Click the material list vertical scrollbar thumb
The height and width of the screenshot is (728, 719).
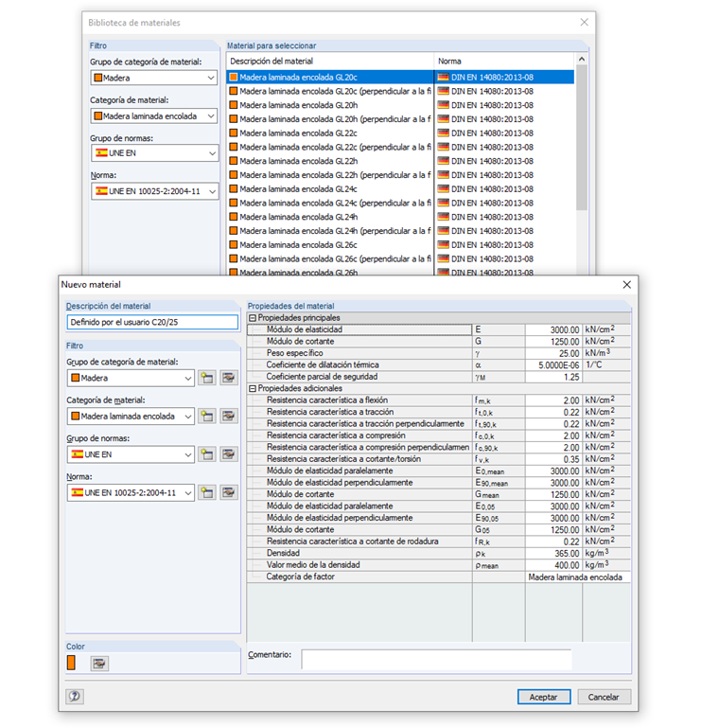(x=582, y=138)
